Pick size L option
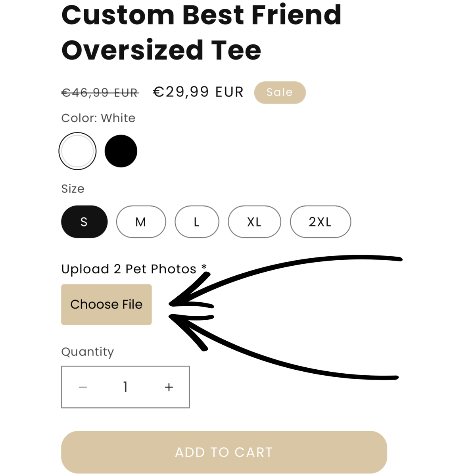 coord(197,222)
